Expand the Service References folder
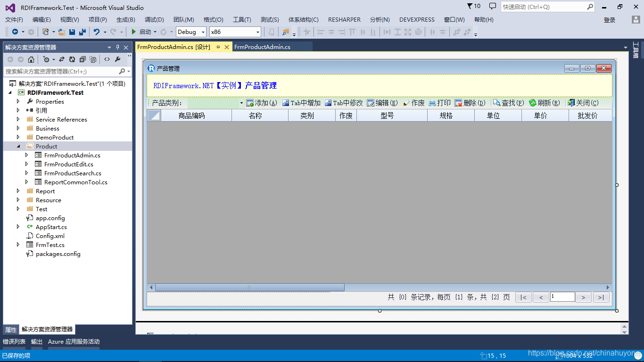This screenshot has width=644, height=362. (x=18, y=119)
